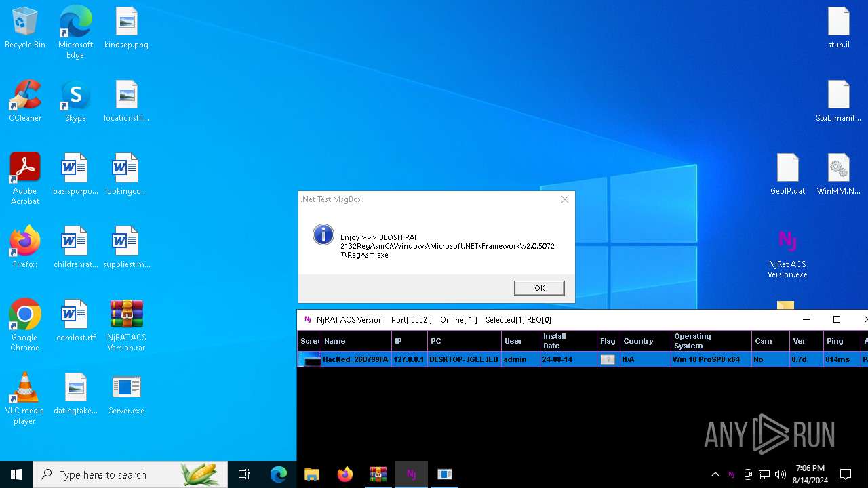Click the client screen thumbnail in NjRAT row
Screen dimensions: 868x488
pyautogui.click(x=310, y=359)
